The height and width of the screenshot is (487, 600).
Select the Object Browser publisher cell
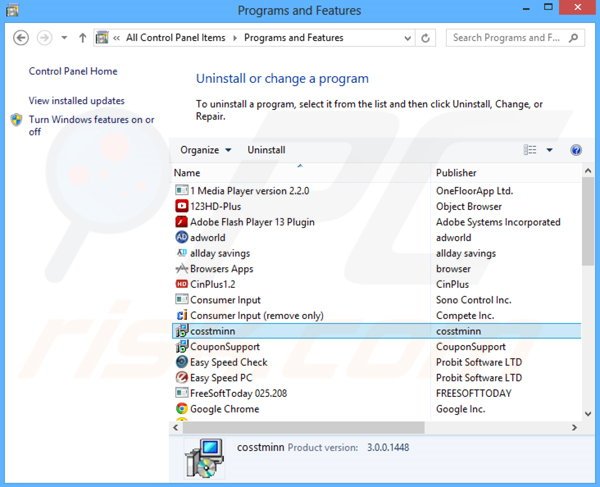pyautogui.click(x=469, y=206)
